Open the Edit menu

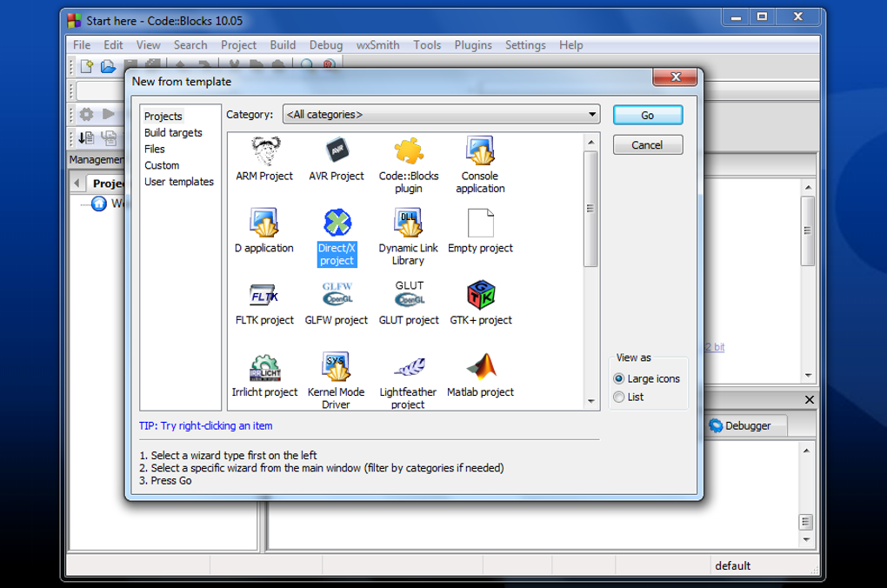113,44
